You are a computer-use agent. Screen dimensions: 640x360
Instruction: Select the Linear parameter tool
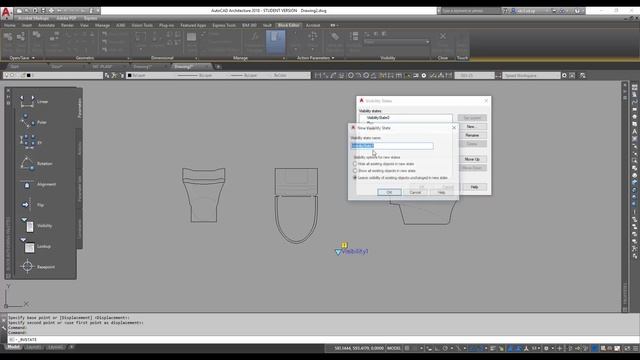coord(35,102)
